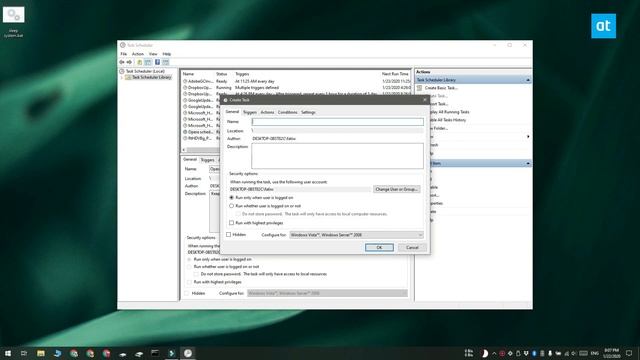Open the Help menu
Screen dimensions: 640x360
click(x=167, y=54)
